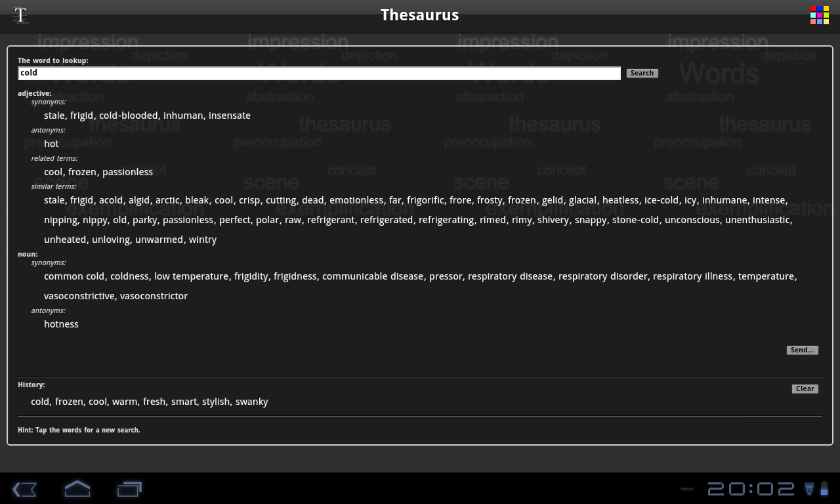Select similar term 'frosty'
Viewport: 840px width, 504px height.
point(490,200)
